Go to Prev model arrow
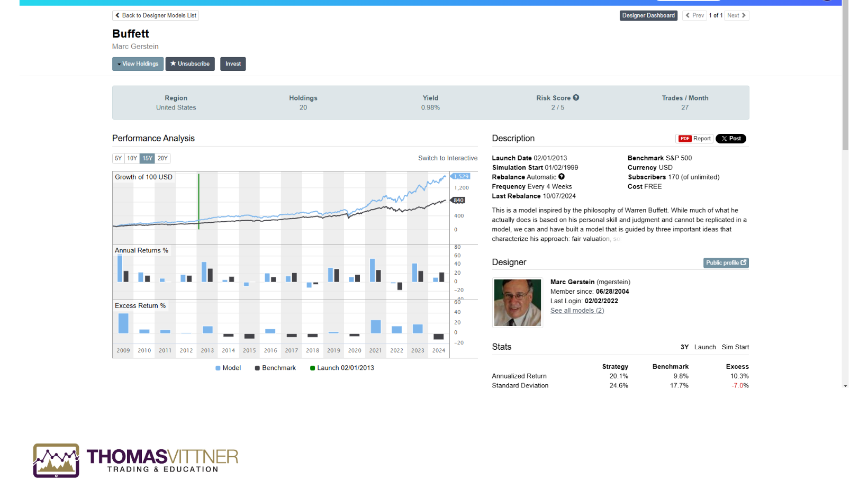 click(694, 16)
